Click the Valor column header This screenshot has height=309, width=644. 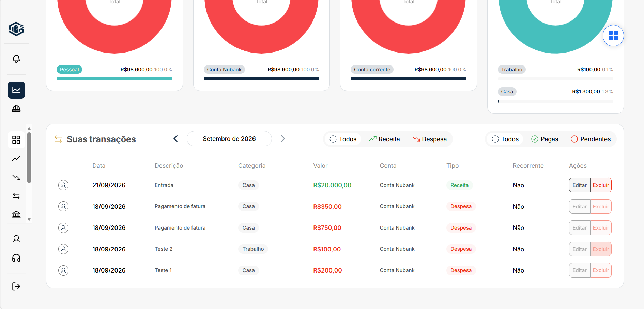[320, 166]
